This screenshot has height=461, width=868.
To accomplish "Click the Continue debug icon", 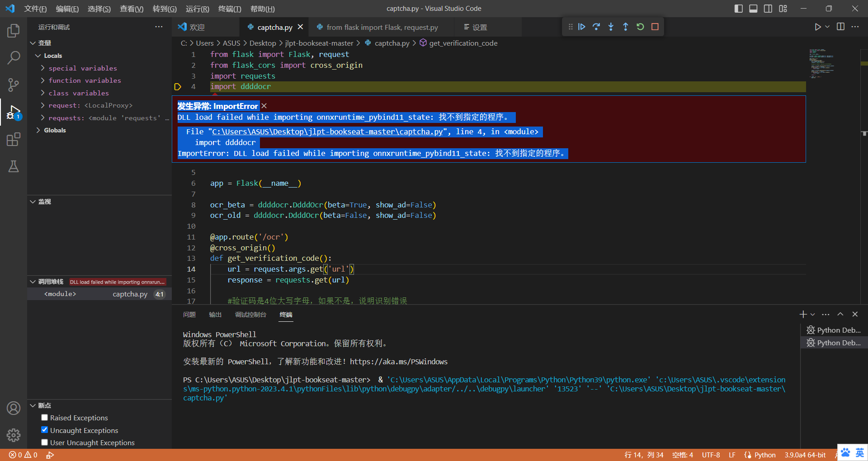I will [582, 27].
